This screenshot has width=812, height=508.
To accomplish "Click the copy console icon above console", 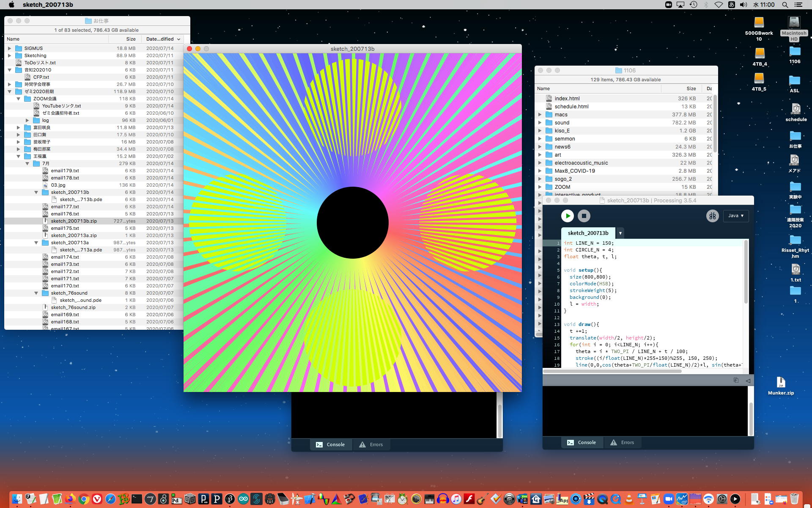I will click(736, 380).
